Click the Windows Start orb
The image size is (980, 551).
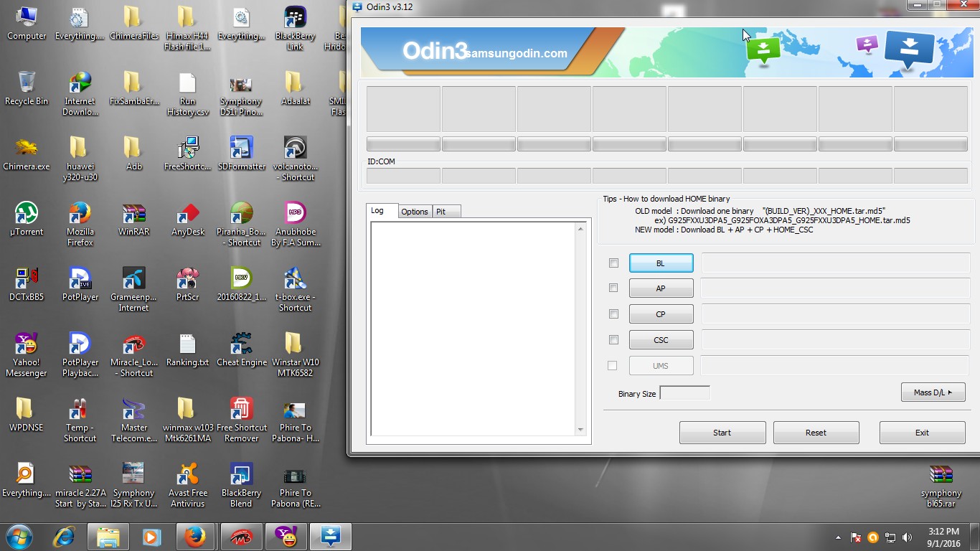[x=19, y=536]
